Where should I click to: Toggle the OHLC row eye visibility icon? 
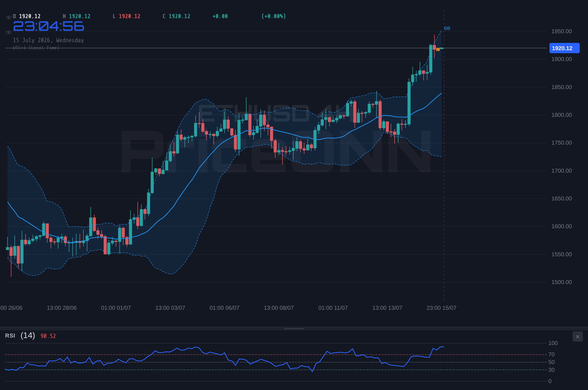pyautogui.click(x=8, y=17)
